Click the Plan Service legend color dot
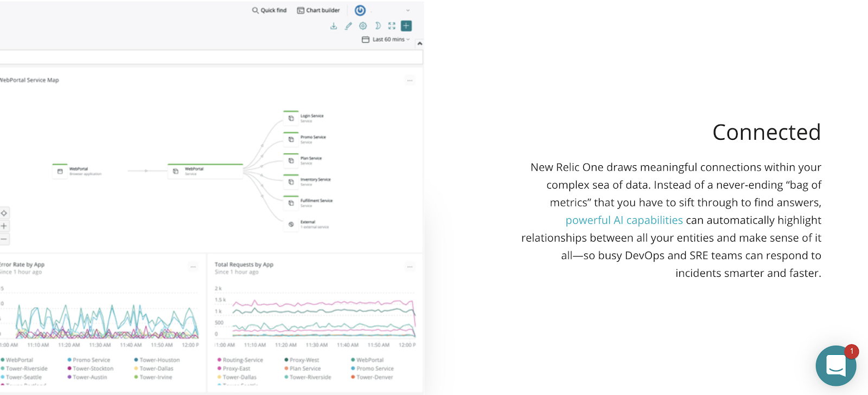The height and width of the screenshot is (395, 868). [x=286, y=368]
